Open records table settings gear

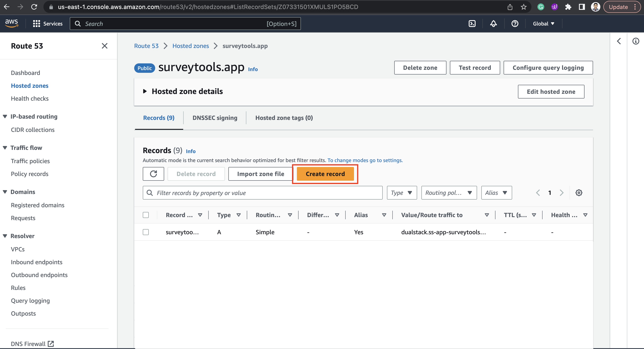click(579, 193)
